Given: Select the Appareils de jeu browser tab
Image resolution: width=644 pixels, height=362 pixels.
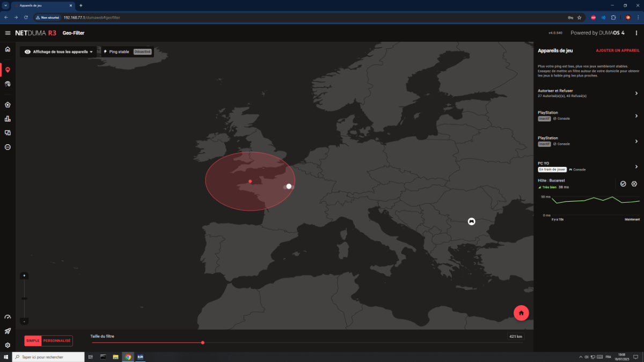Looking at the screenshot, I should pos(43,5).
